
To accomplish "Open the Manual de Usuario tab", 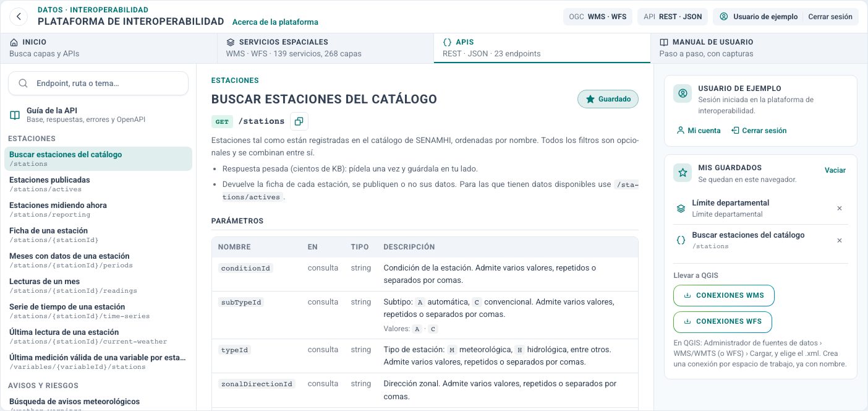I will 759,48.
